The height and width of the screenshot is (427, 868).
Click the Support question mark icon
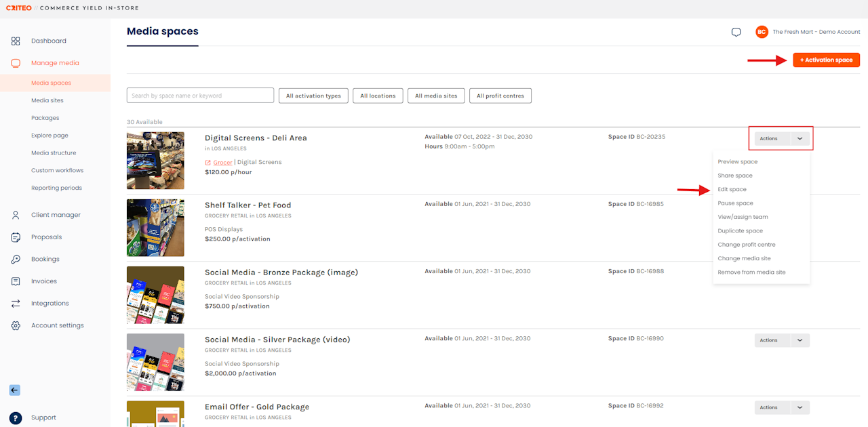[x=16, y=418]
